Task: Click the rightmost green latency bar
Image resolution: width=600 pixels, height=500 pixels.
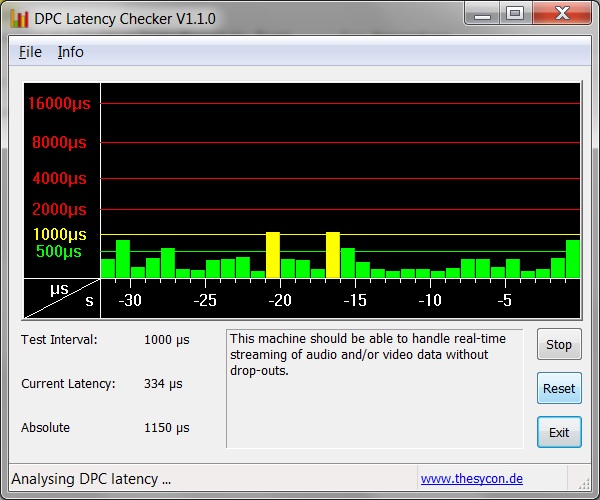Action: 573,259
